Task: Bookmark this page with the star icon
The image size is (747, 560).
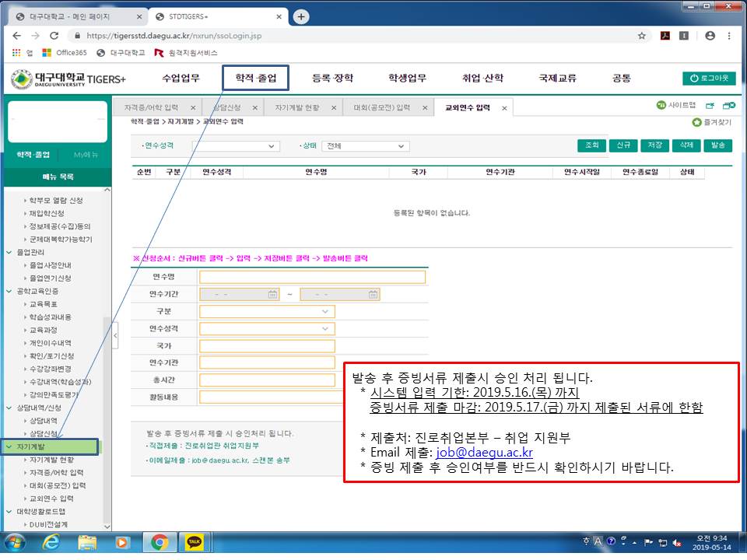Action: click(641, 36)
